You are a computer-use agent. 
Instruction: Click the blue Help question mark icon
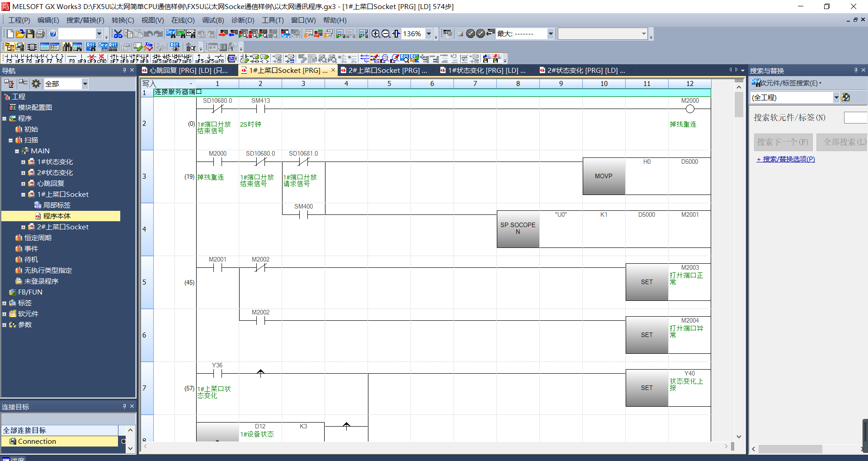[53, 34]
